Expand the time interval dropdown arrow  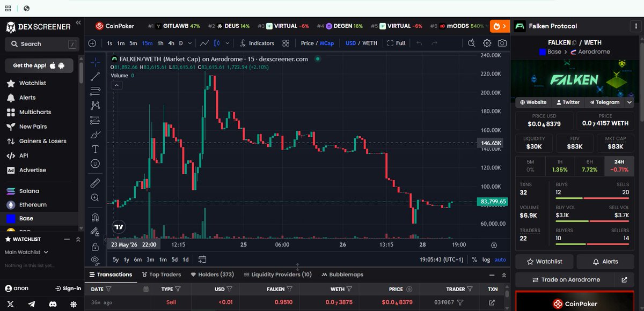coord(189,43)
